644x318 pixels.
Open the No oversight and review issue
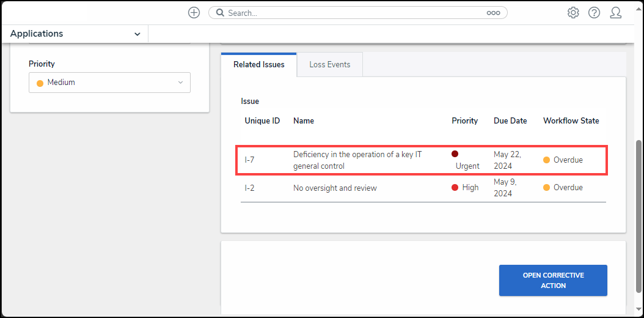tap(335, 188)
